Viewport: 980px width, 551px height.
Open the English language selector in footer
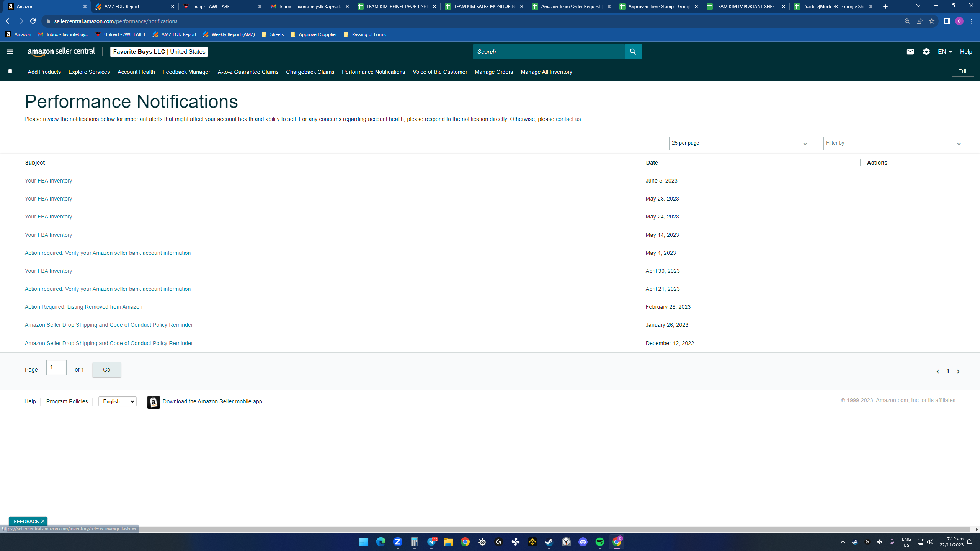(x=118, y=401)
